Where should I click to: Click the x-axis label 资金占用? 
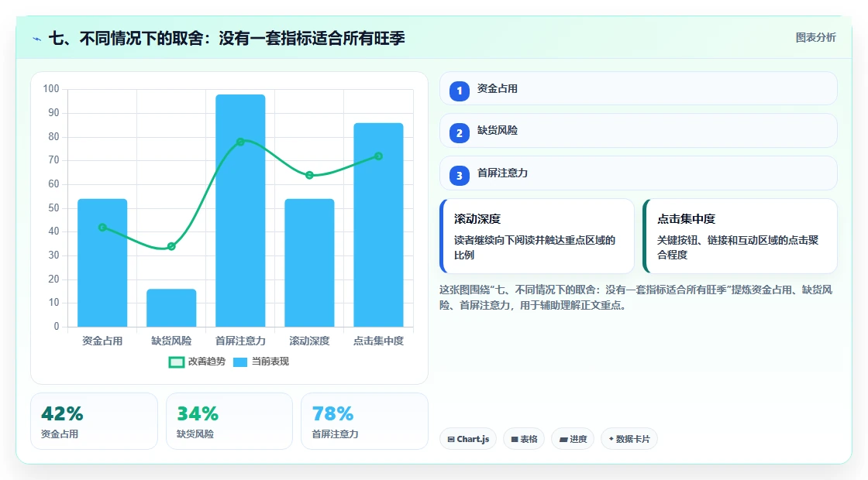tap(102, 341)
